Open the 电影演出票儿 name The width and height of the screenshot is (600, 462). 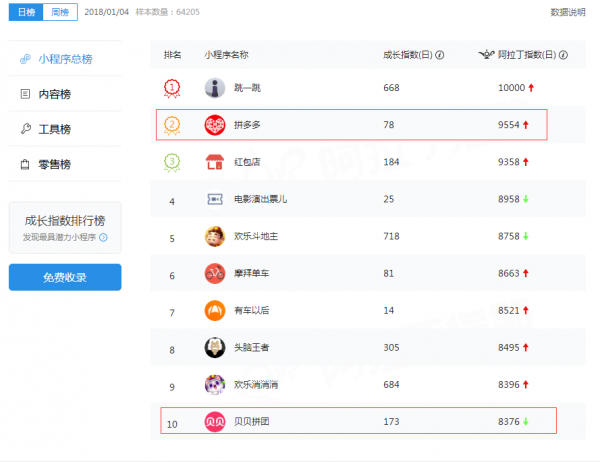click(x=260, y=199)
